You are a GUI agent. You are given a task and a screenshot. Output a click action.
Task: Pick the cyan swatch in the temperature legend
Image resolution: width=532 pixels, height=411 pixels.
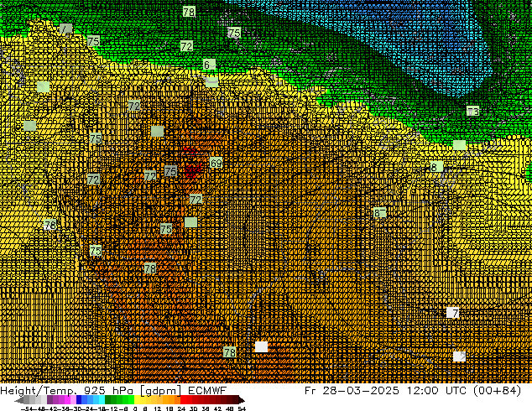[102, 400]
